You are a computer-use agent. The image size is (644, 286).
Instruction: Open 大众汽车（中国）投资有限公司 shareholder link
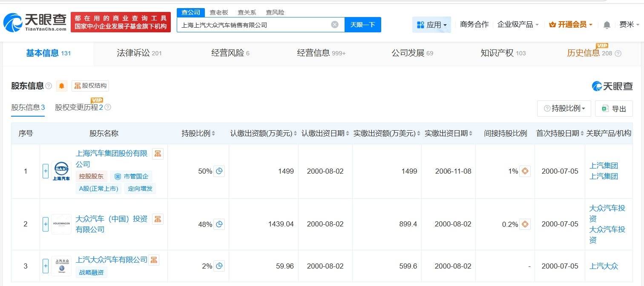pyautogui.click(x=112, y=224)
